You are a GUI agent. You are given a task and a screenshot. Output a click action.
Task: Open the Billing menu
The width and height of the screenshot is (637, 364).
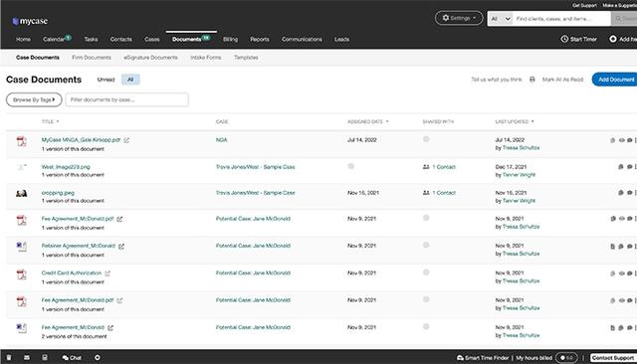(230, 40)
